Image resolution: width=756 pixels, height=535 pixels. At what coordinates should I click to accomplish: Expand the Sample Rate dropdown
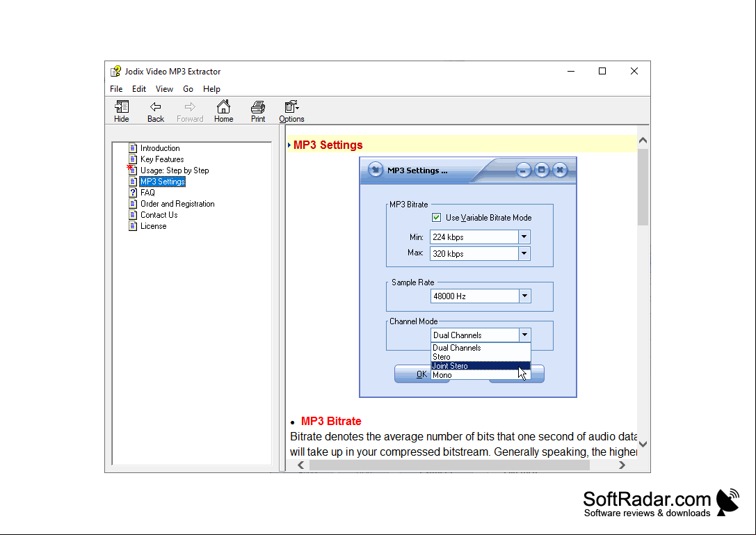coord(524,296)
